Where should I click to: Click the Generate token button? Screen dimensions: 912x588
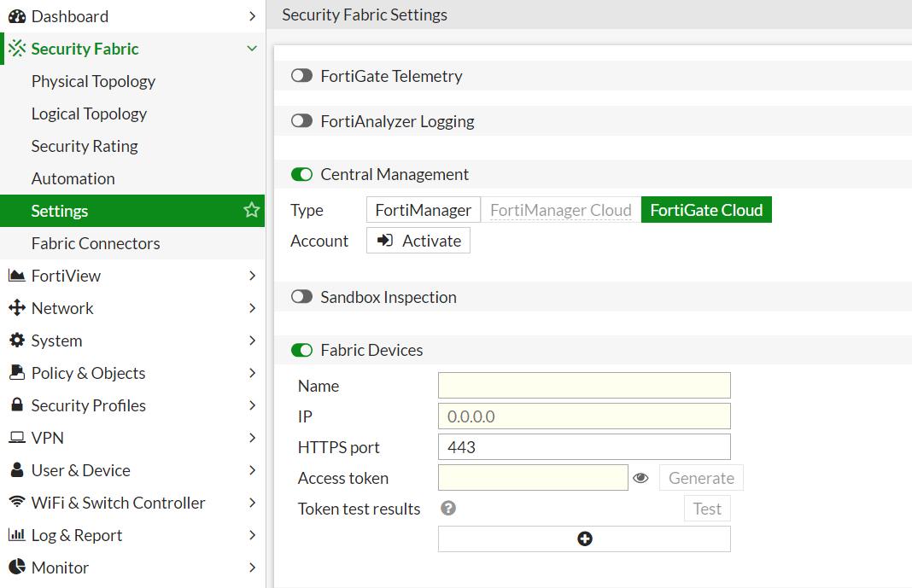[701, 478]
